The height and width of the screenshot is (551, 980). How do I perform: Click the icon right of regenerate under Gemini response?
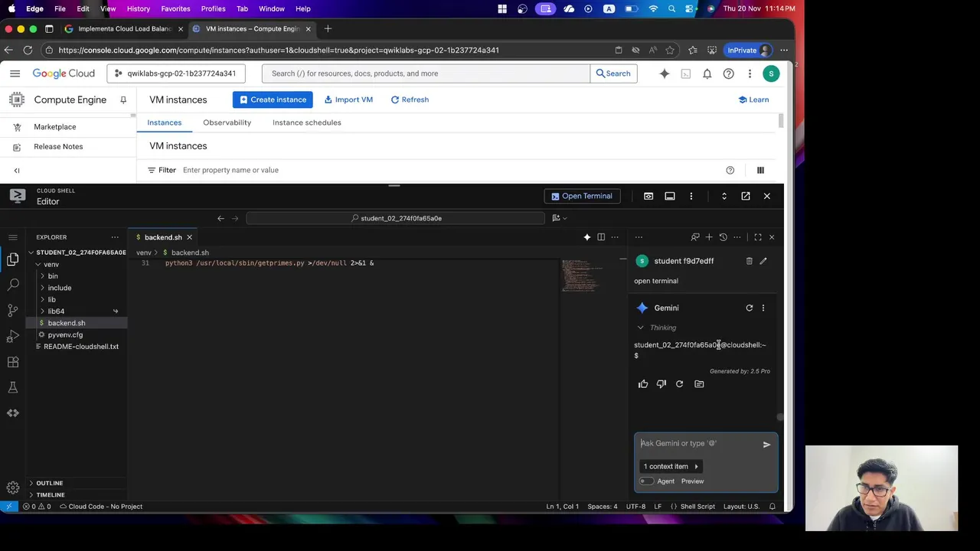699,384
